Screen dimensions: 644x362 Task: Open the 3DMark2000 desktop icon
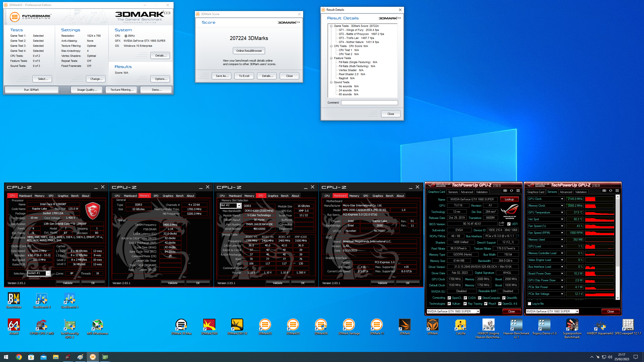tap(209, 327)
